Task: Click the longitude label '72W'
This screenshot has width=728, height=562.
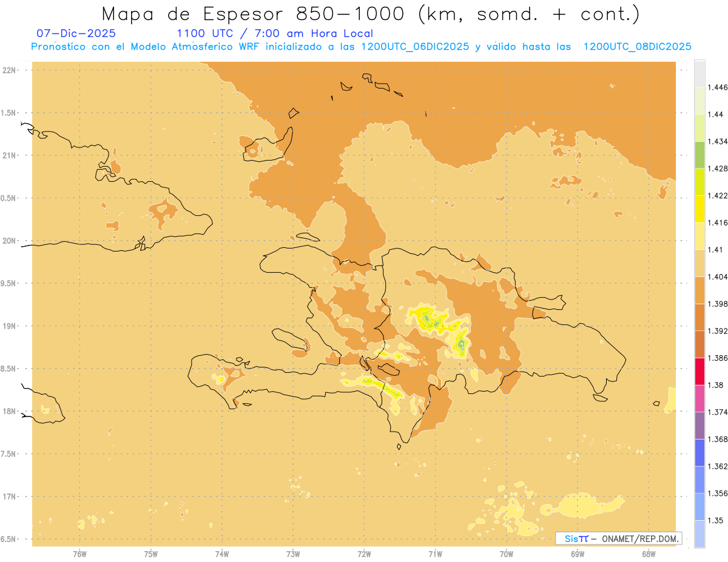Action: click(x=365, y=554)
